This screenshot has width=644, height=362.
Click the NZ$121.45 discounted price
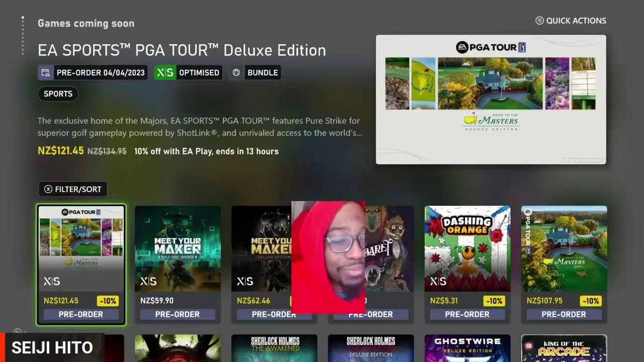point(60,150)
